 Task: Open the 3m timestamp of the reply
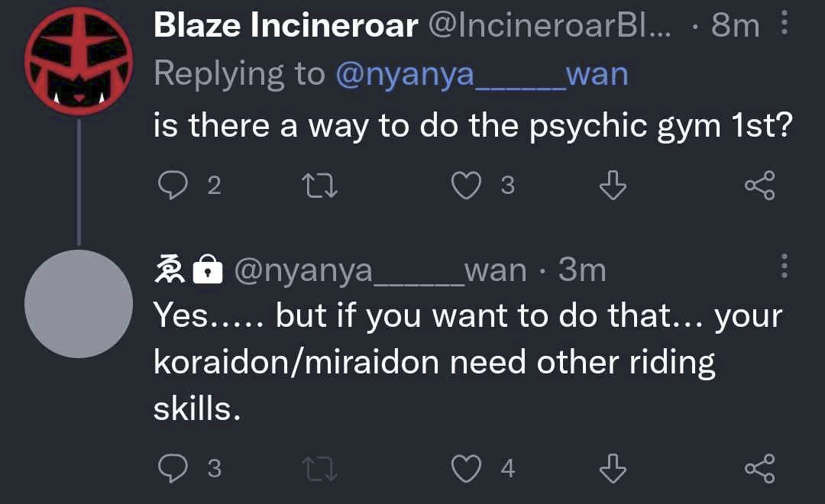coord(582,270)
